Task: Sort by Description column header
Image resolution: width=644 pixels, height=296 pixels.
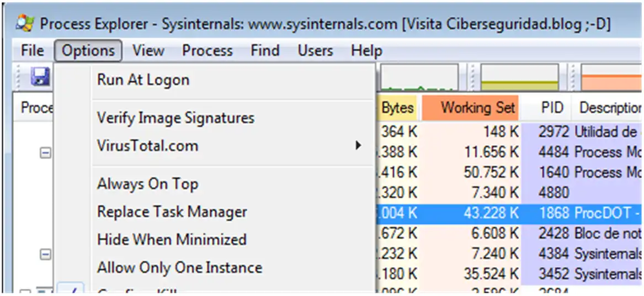Action: coord(607,108)
